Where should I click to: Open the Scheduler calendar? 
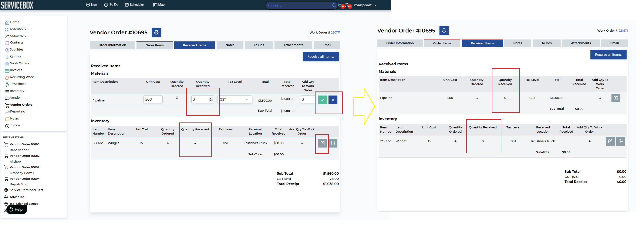134,5
